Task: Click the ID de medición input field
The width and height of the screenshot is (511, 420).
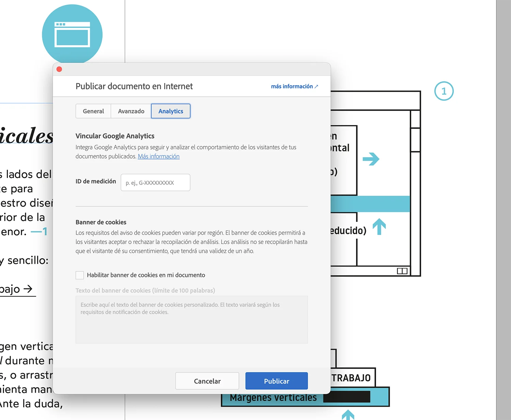Action: pos(155,182)
